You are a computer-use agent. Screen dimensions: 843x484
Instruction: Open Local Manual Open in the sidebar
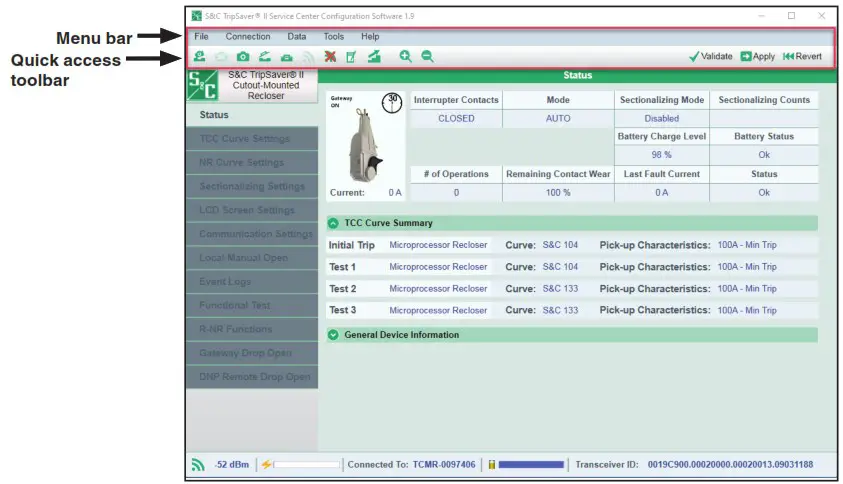tap(252, 258)
